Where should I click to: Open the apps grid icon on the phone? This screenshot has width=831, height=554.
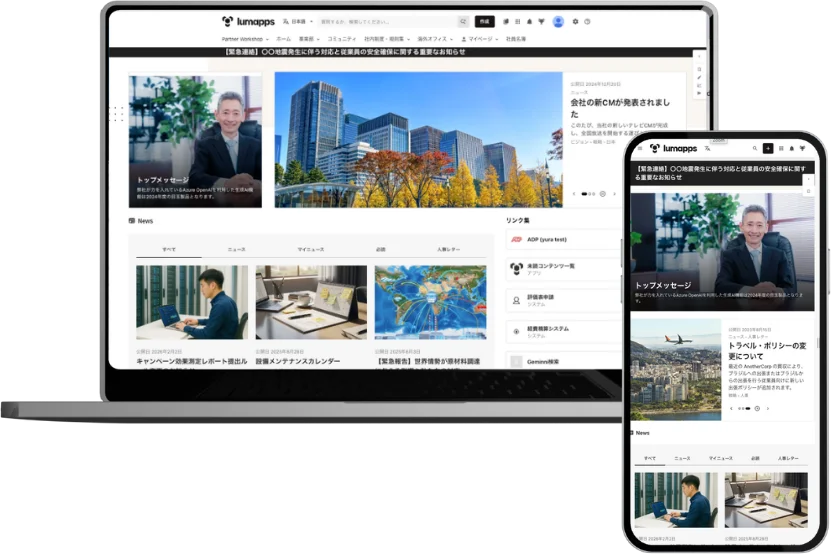click(781, 148)
